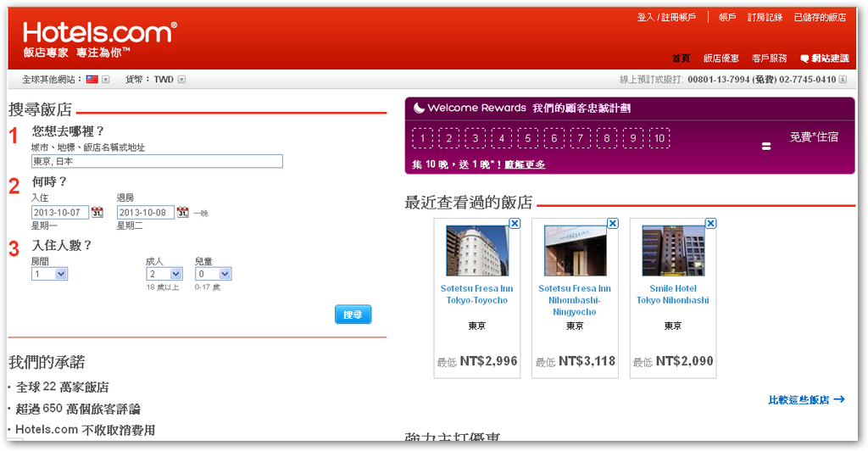Click the NT$3,118 price
Screen dimensions: 868x451
coord(587,361)
